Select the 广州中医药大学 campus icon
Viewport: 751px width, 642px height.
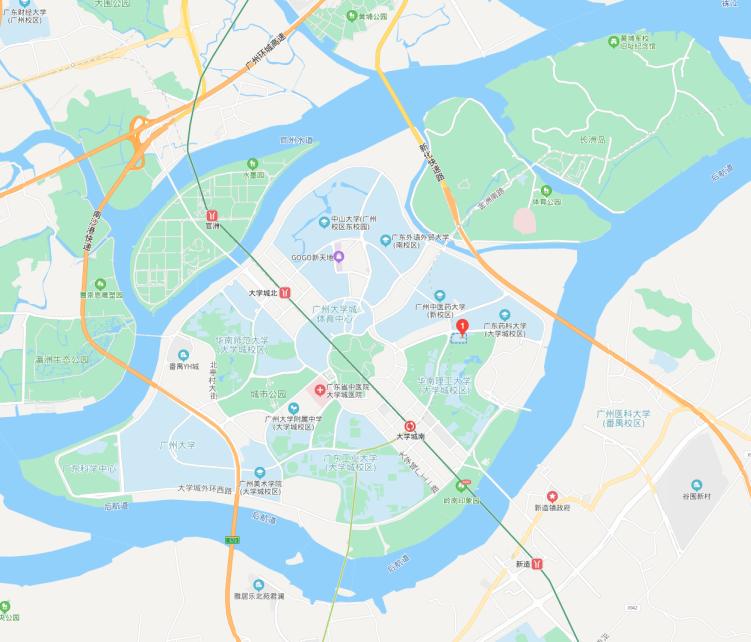[440, 295]
